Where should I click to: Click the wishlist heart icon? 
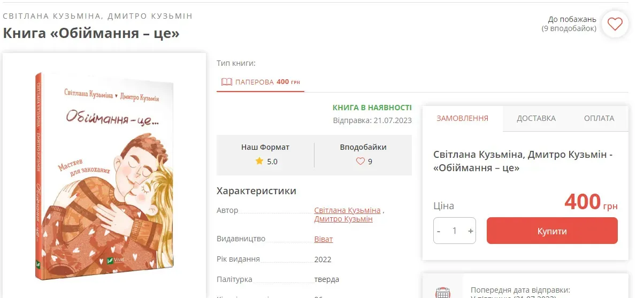(x=615, y=24)
